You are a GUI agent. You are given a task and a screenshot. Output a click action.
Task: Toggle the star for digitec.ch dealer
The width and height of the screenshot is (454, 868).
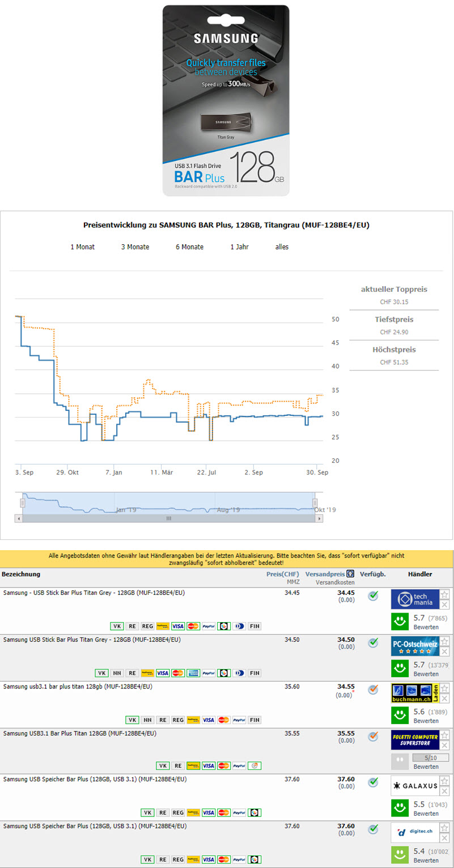tap(444, 828)
